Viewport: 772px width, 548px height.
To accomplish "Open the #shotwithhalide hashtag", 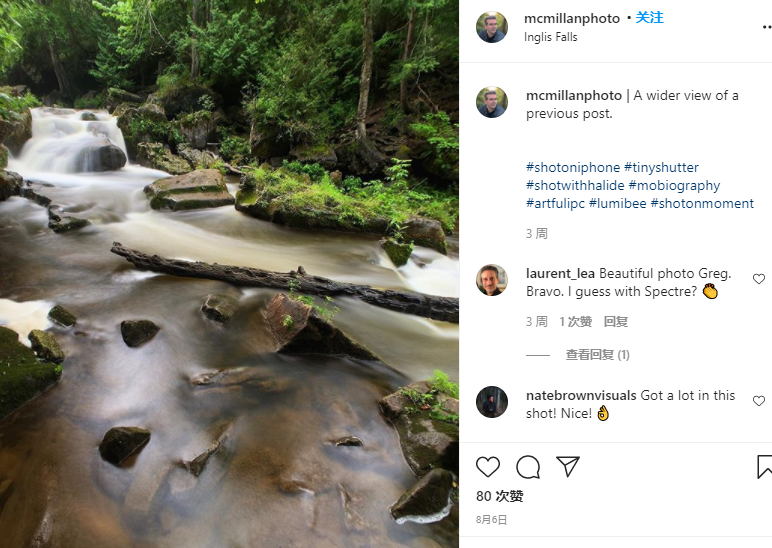I will 575,185.
